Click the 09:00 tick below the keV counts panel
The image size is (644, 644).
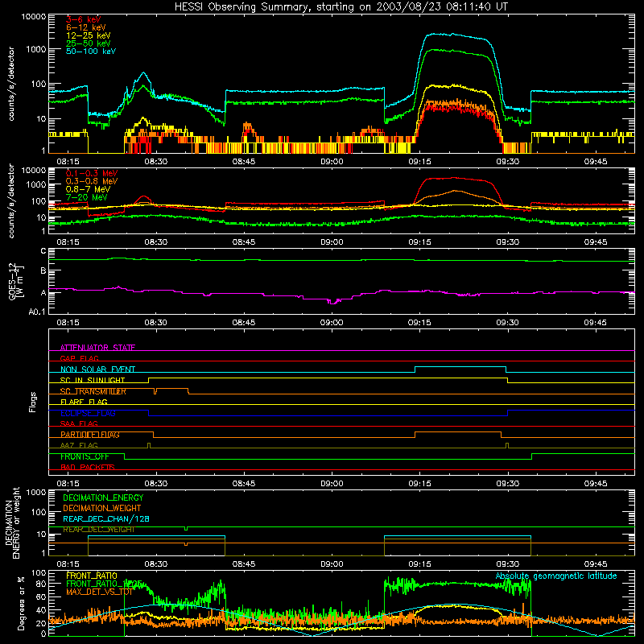point(332,162)
